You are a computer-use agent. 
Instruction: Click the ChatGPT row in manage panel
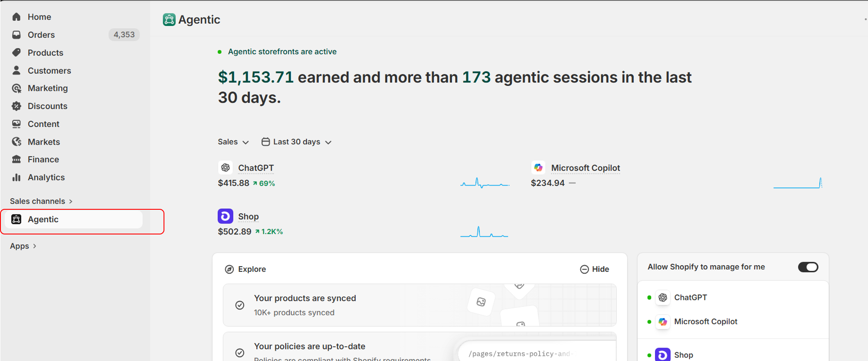(733, 298)
